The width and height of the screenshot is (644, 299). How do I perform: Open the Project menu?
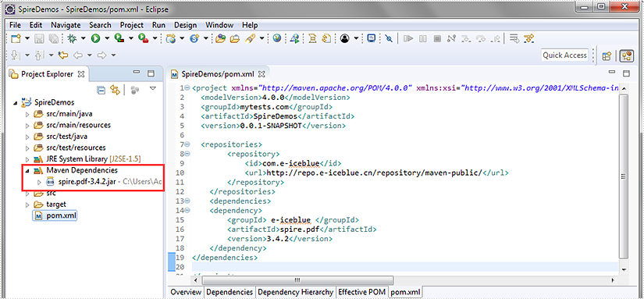[132, 25]
